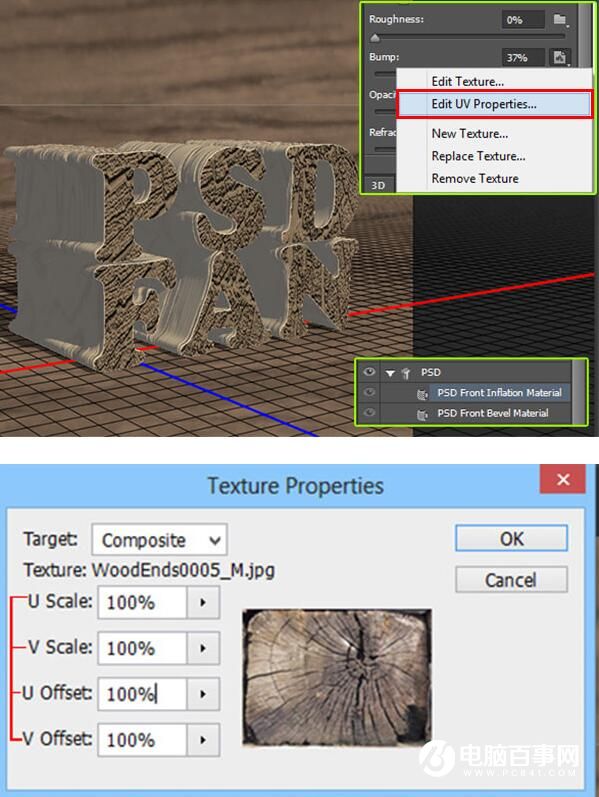
Task: Toggle visibility of the PSD mesh
Action: 369,372
